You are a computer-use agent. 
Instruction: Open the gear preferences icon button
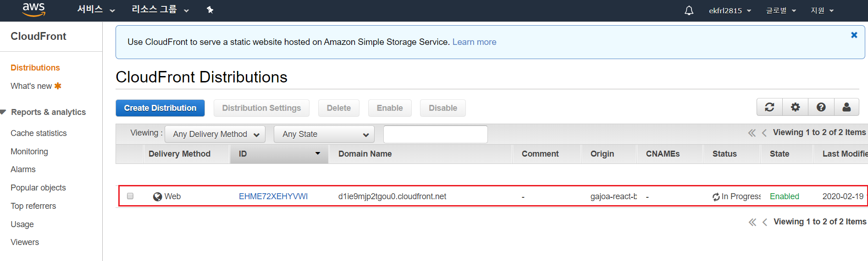795,107
